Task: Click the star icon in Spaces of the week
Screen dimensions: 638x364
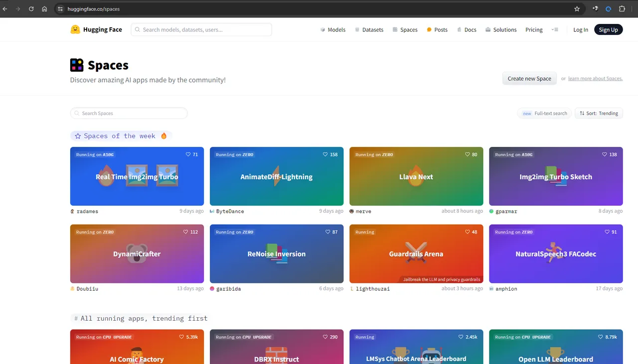Action: coord(78,136)
